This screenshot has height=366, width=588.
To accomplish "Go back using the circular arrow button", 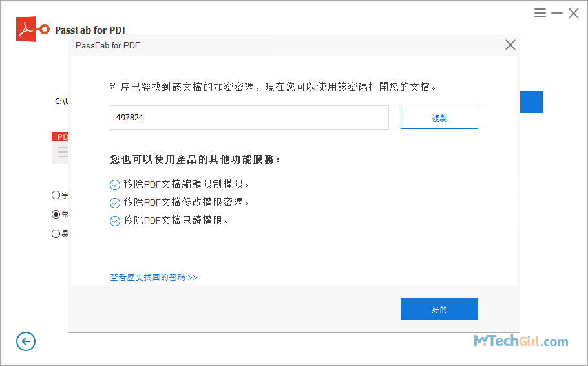I will (x=26, y=341).
